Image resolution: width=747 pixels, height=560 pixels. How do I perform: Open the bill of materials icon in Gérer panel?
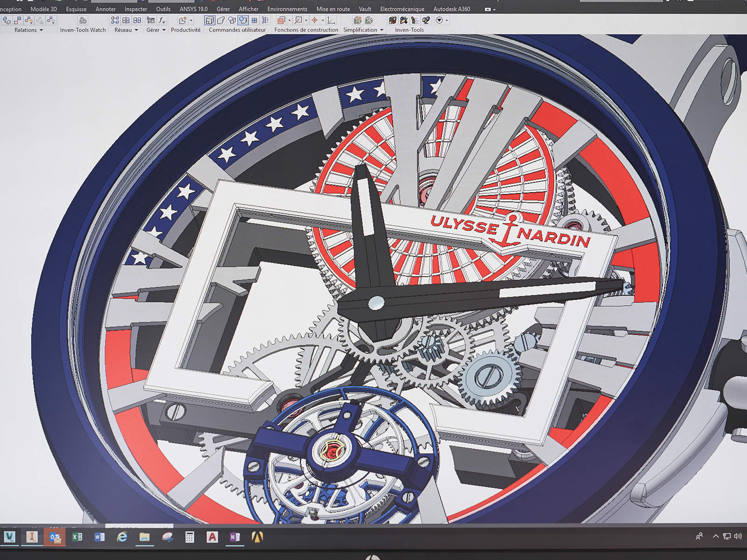pyautogui.click(x=150, y=21)
